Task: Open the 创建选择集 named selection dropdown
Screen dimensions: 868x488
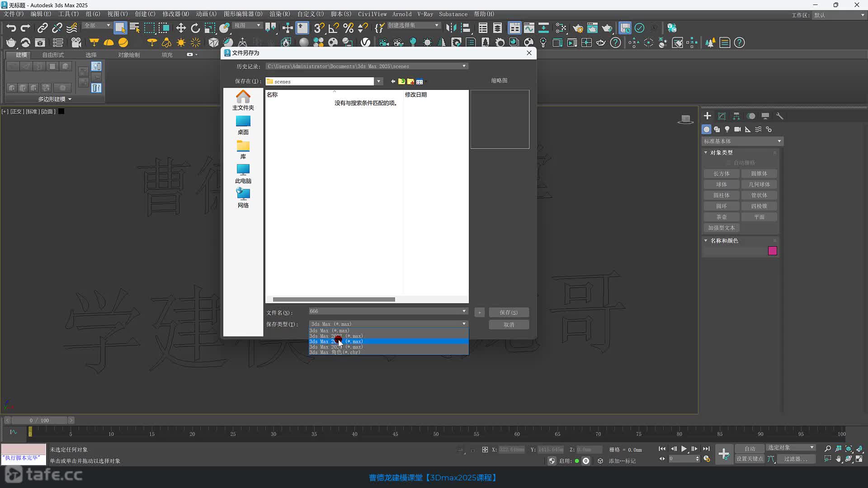Action: (x=414, y=25)
